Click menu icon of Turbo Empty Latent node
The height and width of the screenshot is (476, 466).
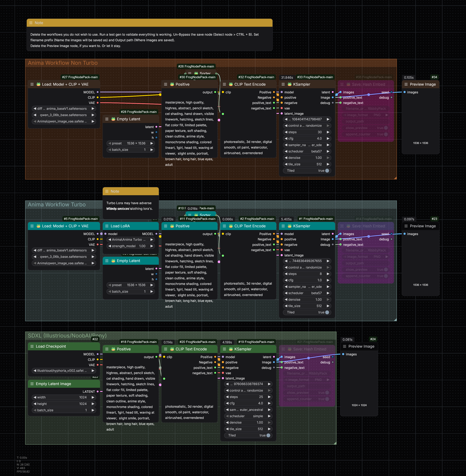[107, 261]
